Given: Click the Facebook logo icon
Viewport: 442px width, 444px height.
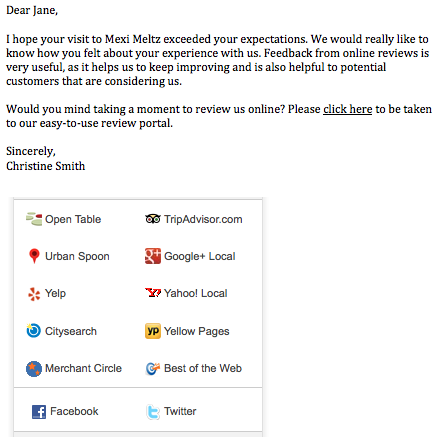Looking at the screenshot, I should [x=39, y=412].
